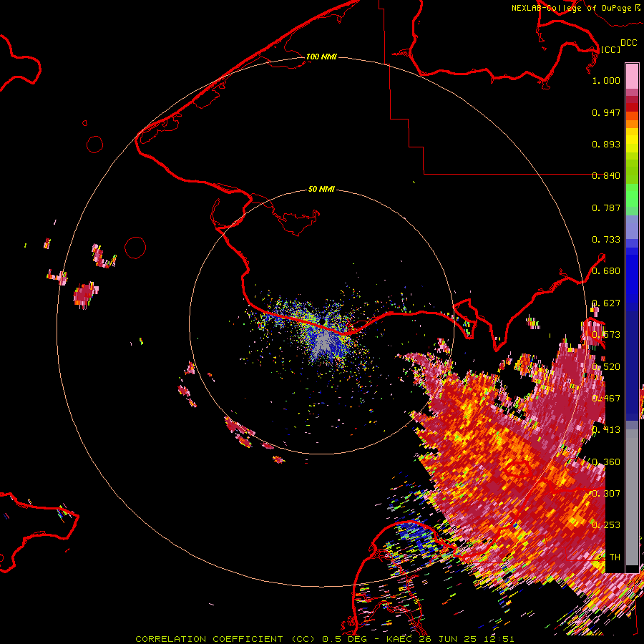Click the [CC] legend heading
The width and height of the screenshot is (644, 644).
[x=610, y=49]
